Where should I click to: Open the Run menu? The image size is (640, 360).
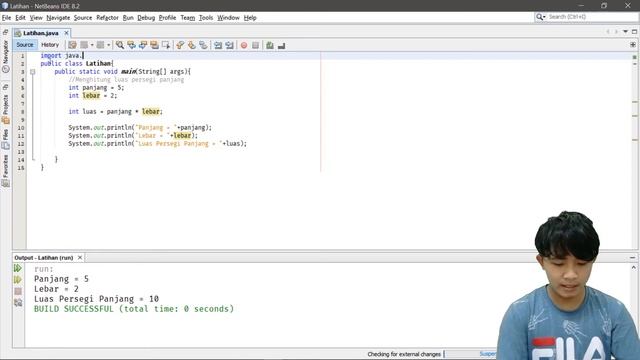(128, 18)
